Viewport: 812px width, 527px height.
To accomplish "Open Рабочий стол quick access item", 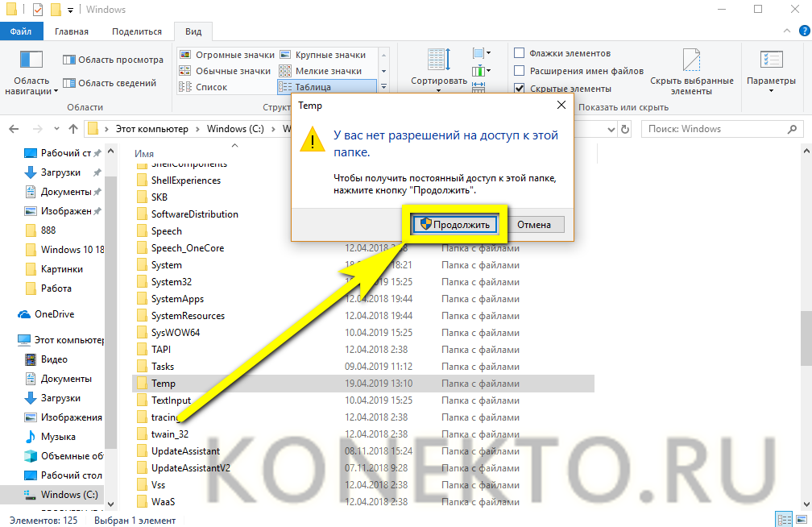I will point(63,153).
